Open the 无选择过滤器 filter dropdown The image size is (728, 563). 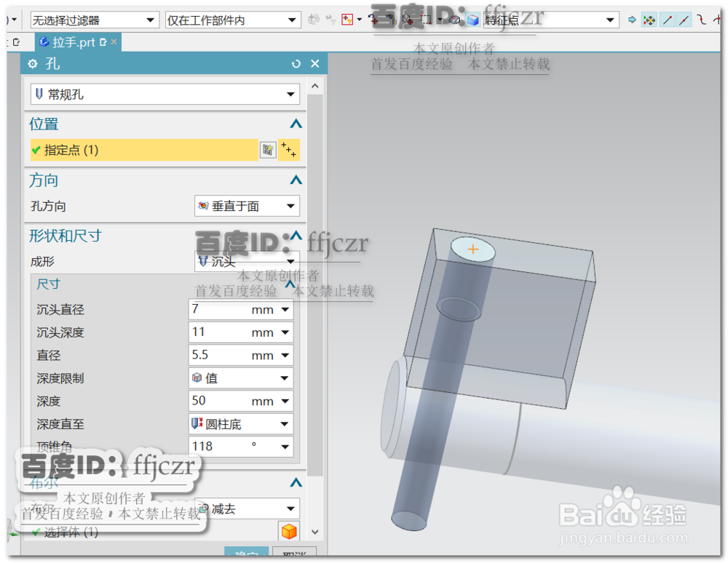pyautogui.click(x=93, y=20)
